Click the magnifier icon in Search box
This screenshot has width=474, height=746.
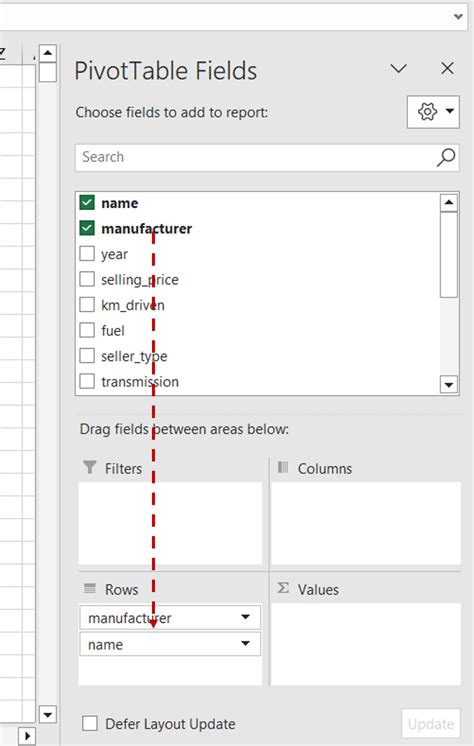click(x=446, y=157)
